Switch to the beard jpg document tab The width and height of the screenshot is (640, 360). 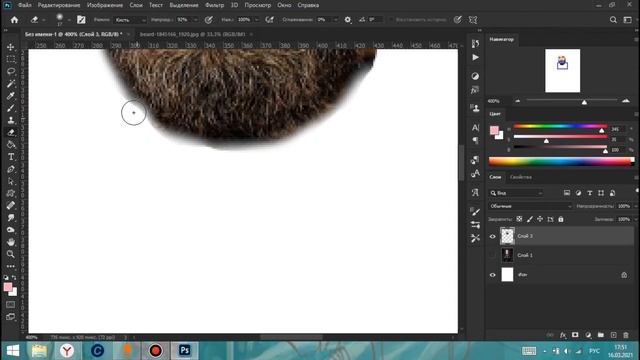[x=192, y=34]
